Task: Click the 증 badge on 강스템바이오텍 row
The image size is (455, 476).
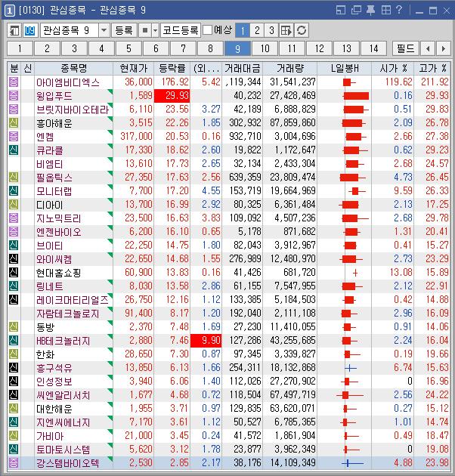Action: coord(14,463)
